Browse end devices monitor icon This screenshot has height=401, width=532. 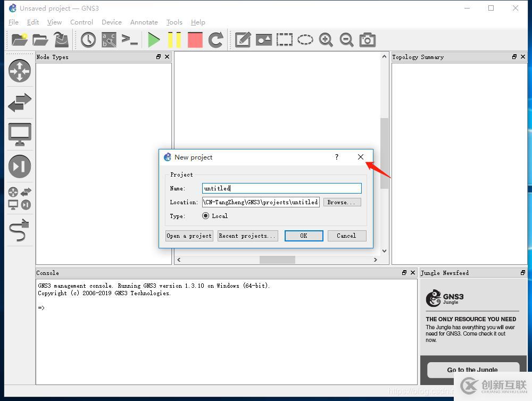point(20,135)
